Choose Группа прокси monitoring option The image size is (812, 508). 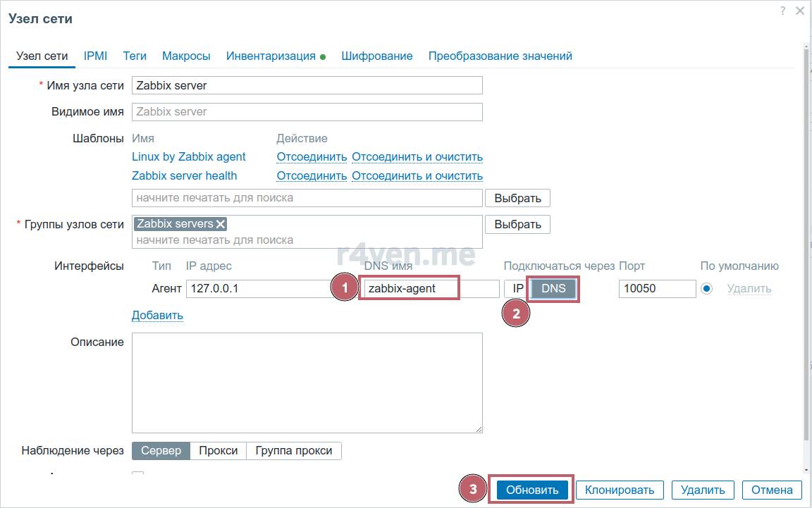click(x=293, y=450)
